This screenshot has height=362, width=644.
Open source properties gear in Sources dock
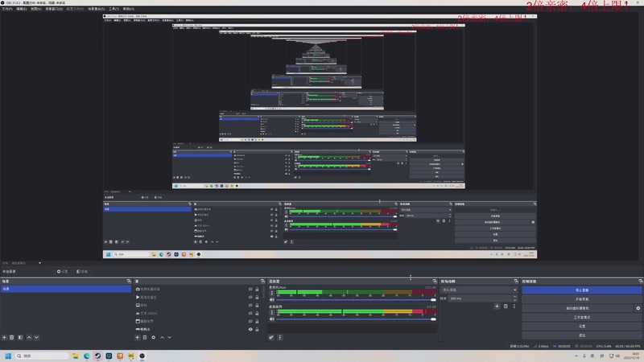tap(153, 337)
